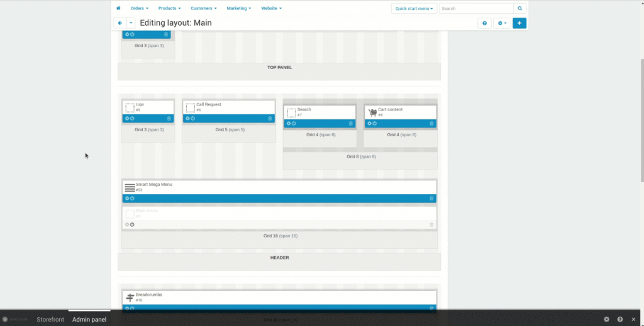
Task: Open dropdown arrow next to back button
Action: pos(131,23)
